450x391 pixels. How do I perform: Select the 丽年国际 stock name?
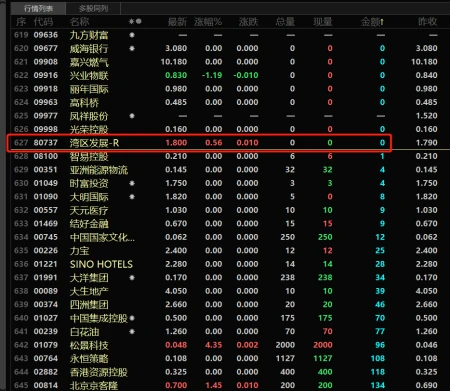pyautogui.click(x=89, y=89)
